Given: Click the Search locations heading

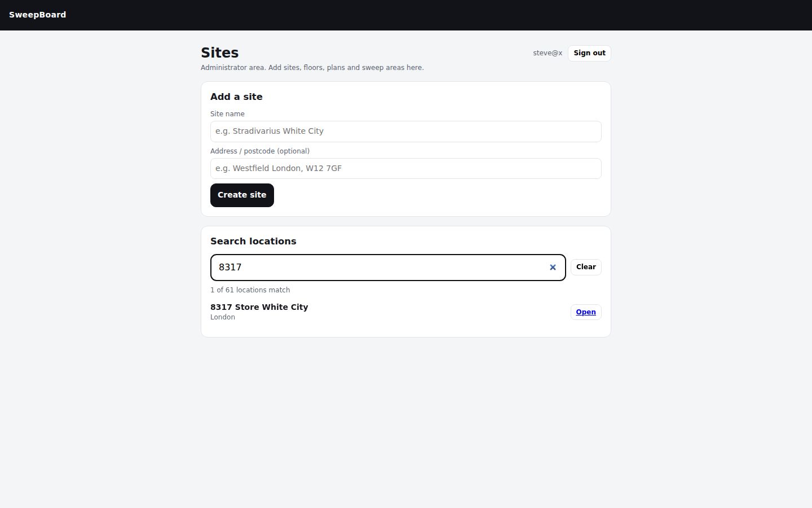Looking at the screenshot, I should [253, 241].
